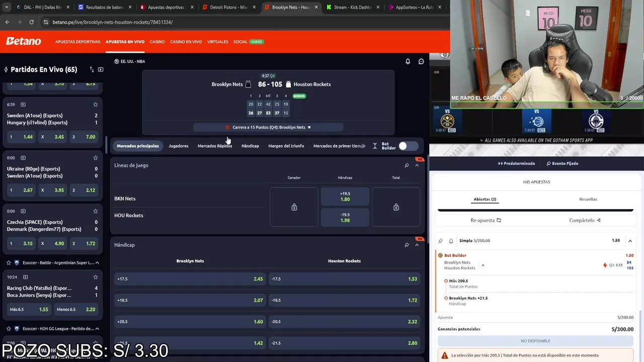Screen dimensions: 644x362
Task: Click the EE. UU. - NBA breadcrumb link
Action: (x=130, y=61)
